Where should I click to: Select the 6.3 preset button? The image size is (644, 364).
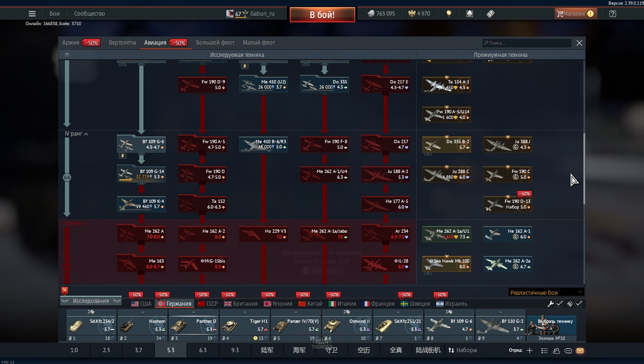tap(203, 350)
